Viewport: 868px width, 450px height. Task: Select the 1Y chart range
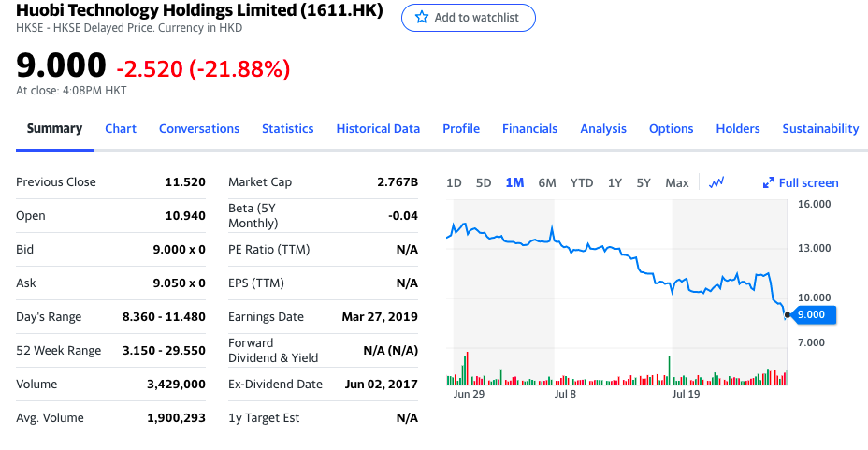click(x=615, y=182)
